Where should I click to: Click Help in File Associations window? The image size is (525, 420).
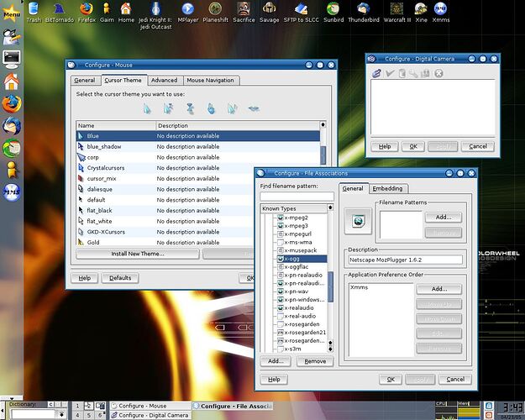[274, 380]
